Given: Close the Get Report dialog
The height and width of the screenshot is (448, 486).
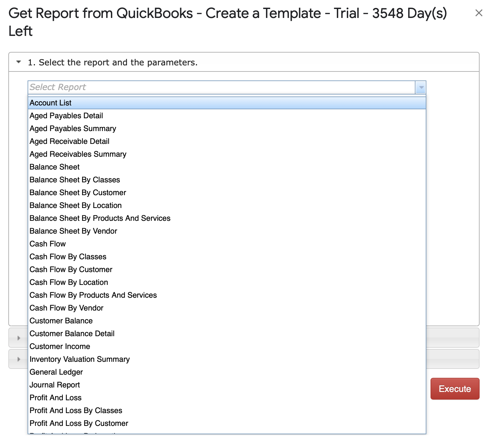Looking at the screenshot, I should [x=479, y=13].
